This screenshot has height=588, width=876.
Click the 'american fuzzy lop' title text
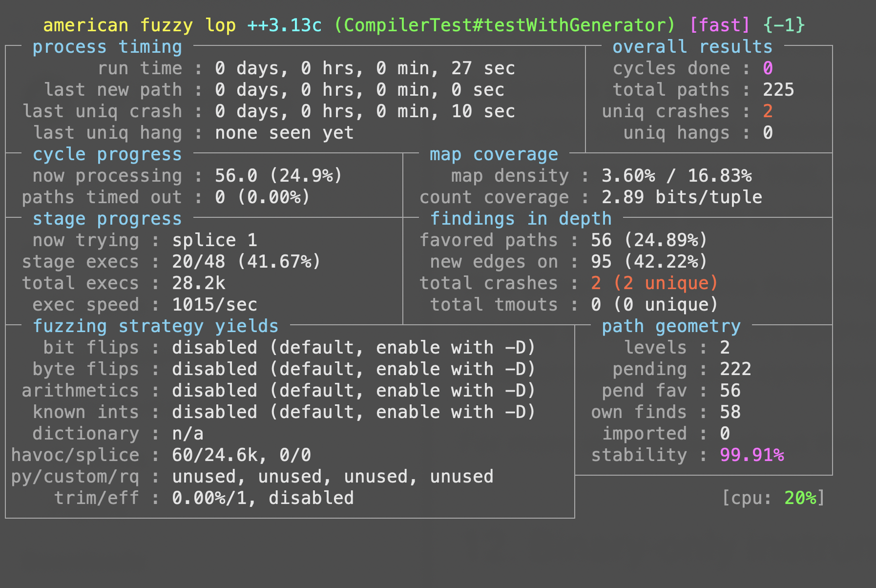click(x=140, y=25)
